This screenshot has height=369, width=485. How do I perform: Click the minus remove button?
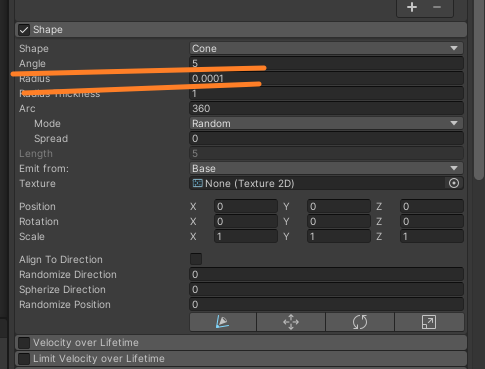point(437,7)
